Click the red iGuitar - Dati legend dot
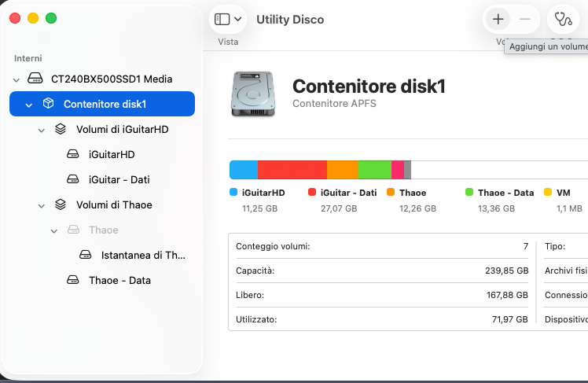Screen dimensions: 588x383 click(312, 192)
